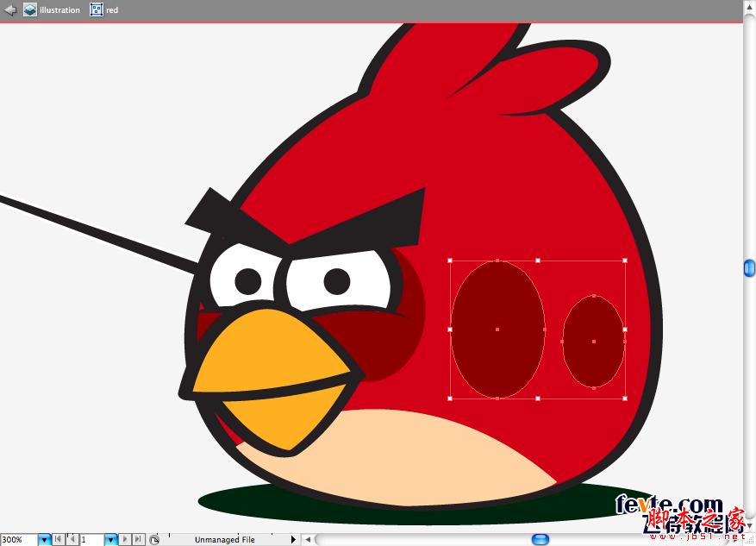This screenshot has width=756, height=546.
Task: Select the 'illustration' breadcrumb label
Action: coord(59,10)
